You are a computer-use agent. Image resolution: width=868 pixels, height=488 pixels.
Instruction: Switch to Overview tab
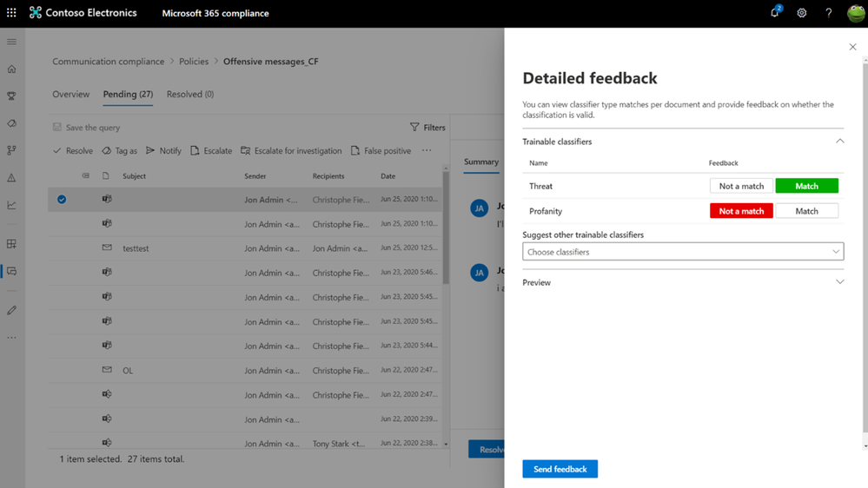pyautogui.click(x=71, y=94)
